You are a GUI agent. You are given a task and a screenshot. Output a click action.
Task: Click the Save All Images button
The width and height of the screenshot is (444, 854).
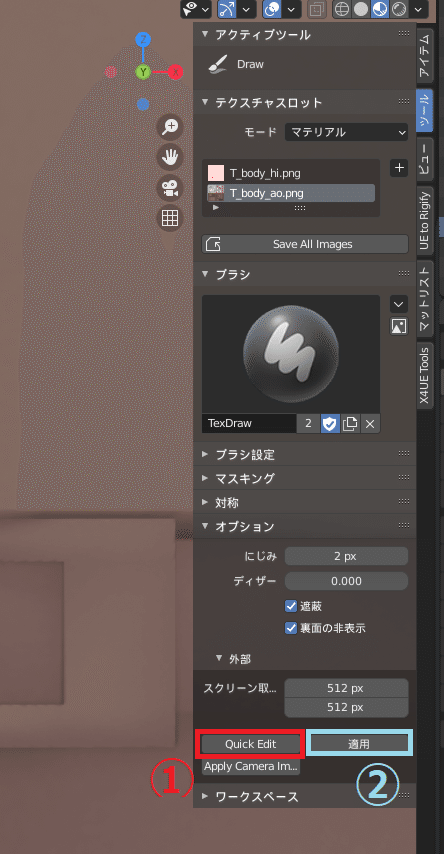coord(305,244)
